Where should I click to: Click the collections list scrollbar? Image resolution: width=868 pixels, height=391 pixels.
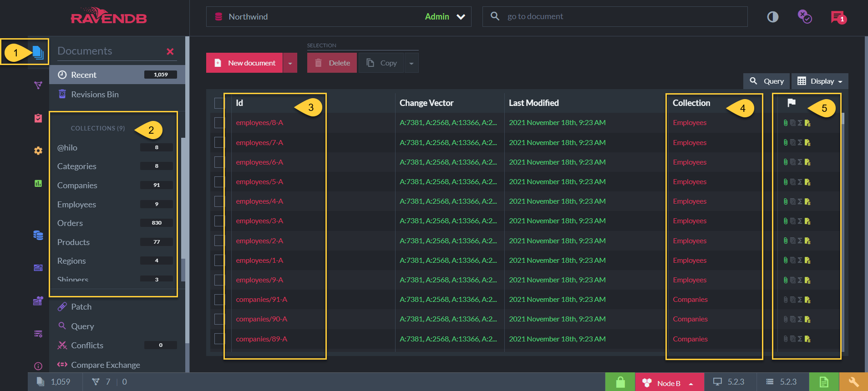point(183,209)
